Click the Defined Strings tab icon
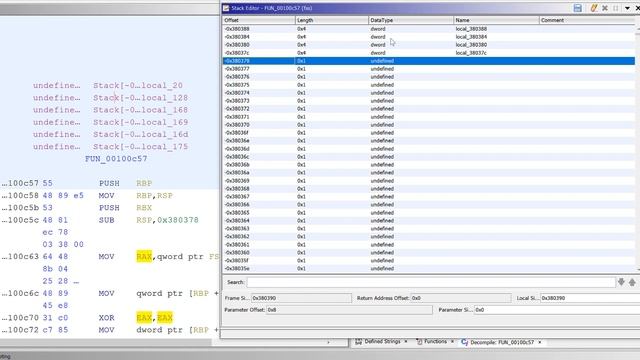 coord(358,342)
